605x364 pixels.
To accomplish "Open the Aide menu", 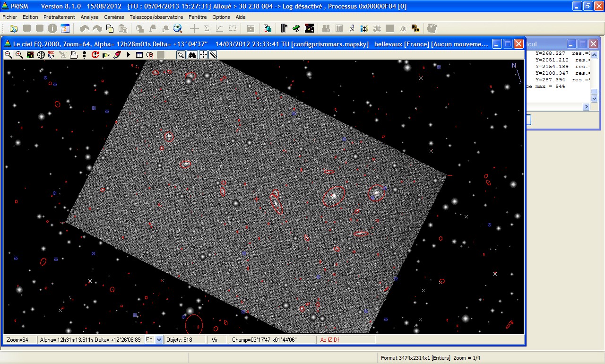I will (241, 17).
